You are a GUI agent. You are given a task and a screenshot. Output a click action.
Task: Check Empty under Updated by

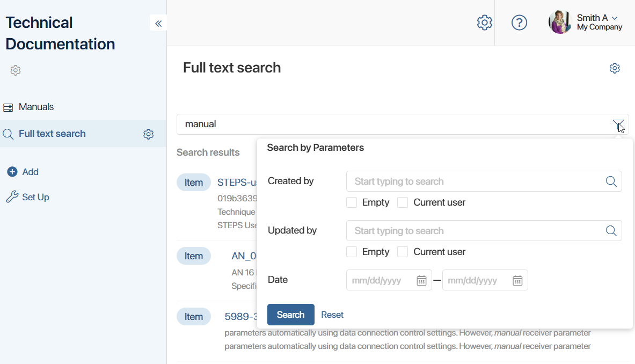[351, 252]
